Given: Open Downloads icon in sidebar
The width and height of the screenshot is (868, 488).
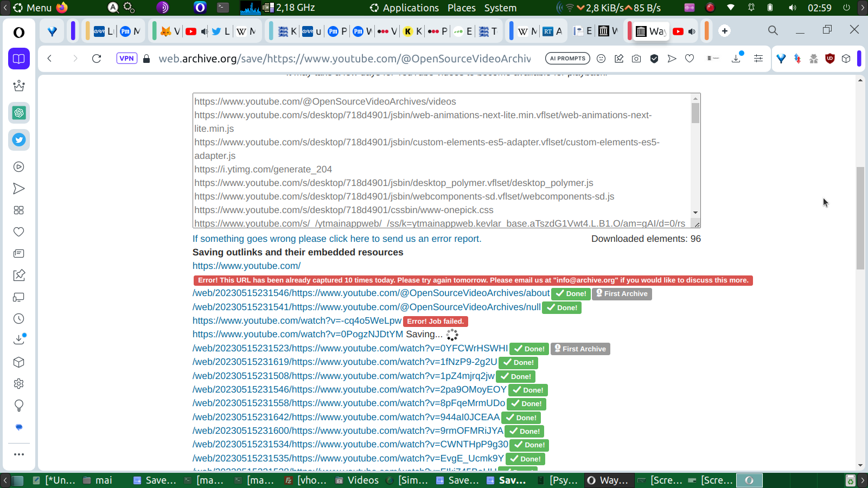Looking at the screenshot, I should (x=19, y=339).
